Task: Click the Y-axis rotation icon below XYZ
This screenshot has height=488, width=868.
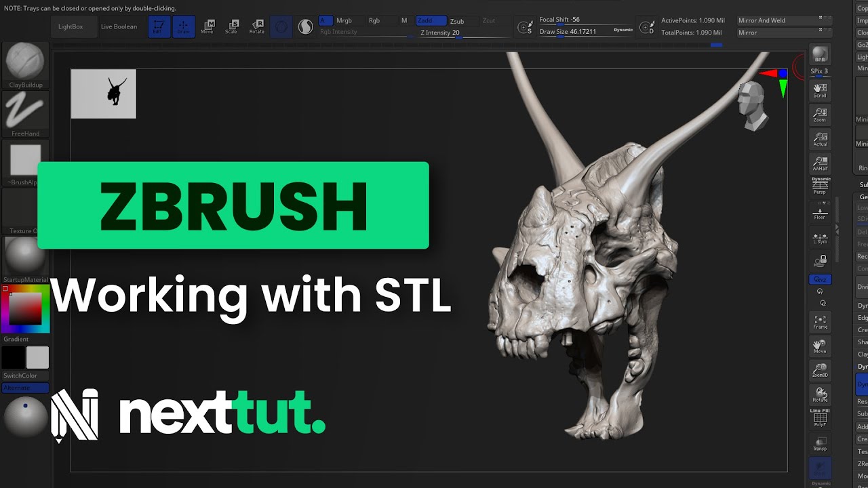Action: [821, 291]
